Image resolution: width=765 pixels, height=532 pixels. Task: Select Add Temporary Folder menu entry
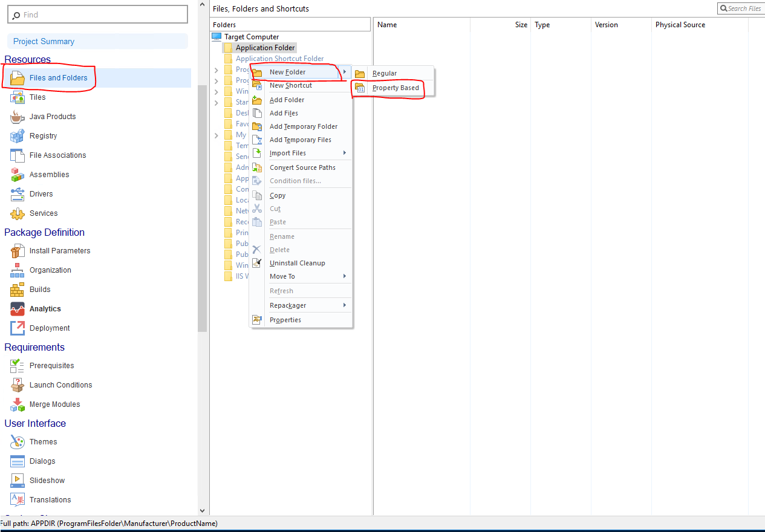click(303, 126)
